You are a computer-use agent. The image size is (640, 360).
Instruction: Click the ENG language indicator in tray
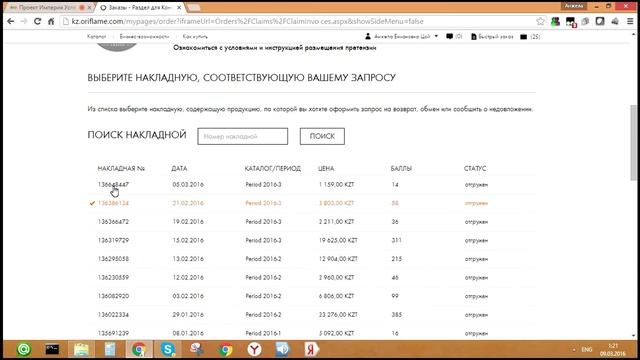(x=587, y=350)
